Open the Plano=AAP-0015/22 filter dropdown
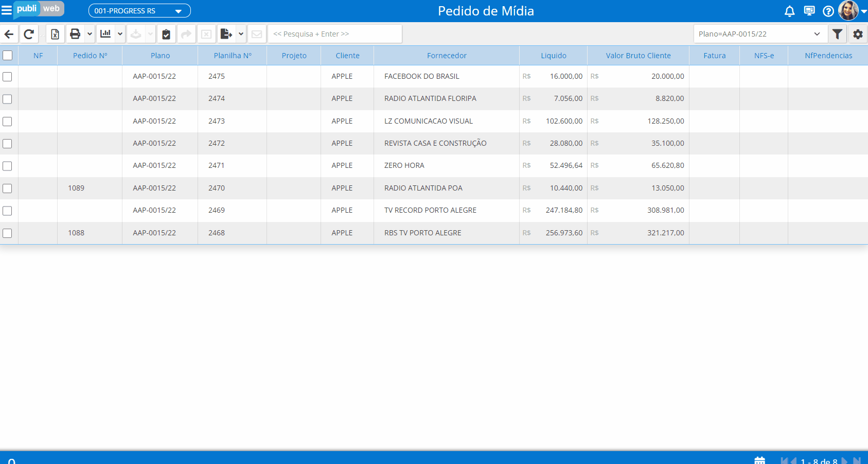 click(760, 34)
